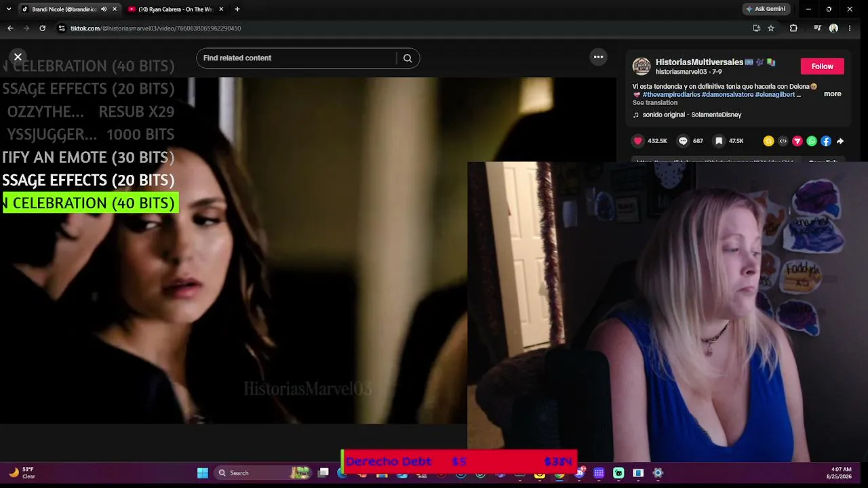Go back to the previous page
868x488 pixels.
point(10,28)
